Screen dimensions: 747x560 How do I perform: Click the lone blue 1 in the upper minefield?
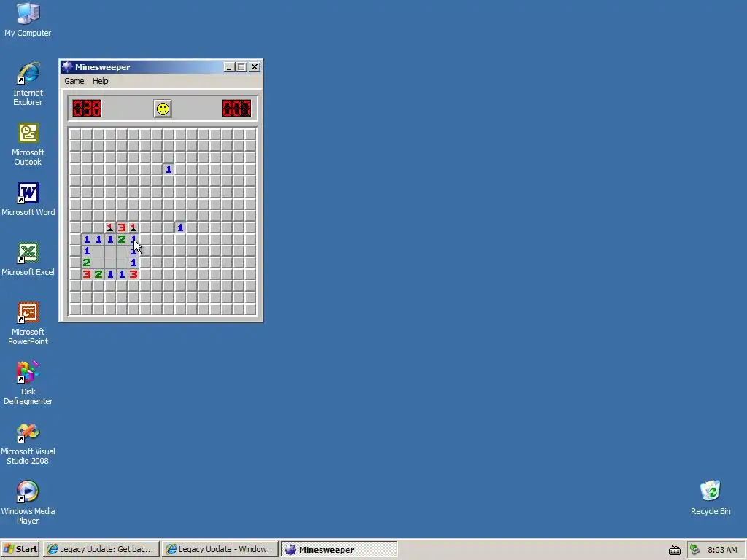(x=169, y=169)
